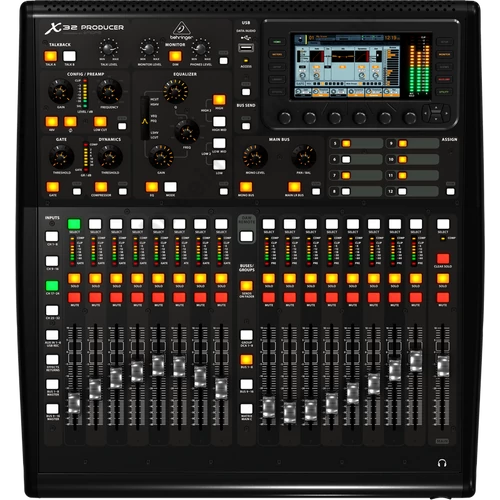
Task: Open the Meters screen button
Action: [277, 54]
